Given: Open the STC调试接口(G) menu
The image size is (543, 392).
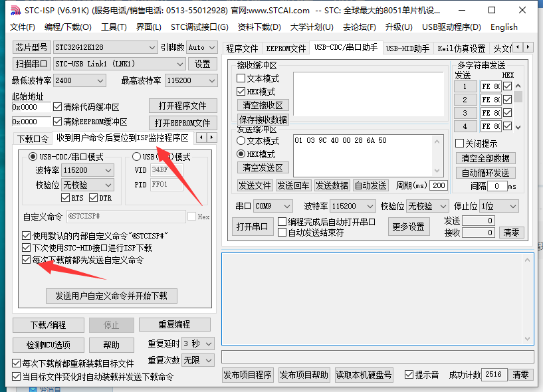Looking at the screenshot, I should (x=199, y=27).
